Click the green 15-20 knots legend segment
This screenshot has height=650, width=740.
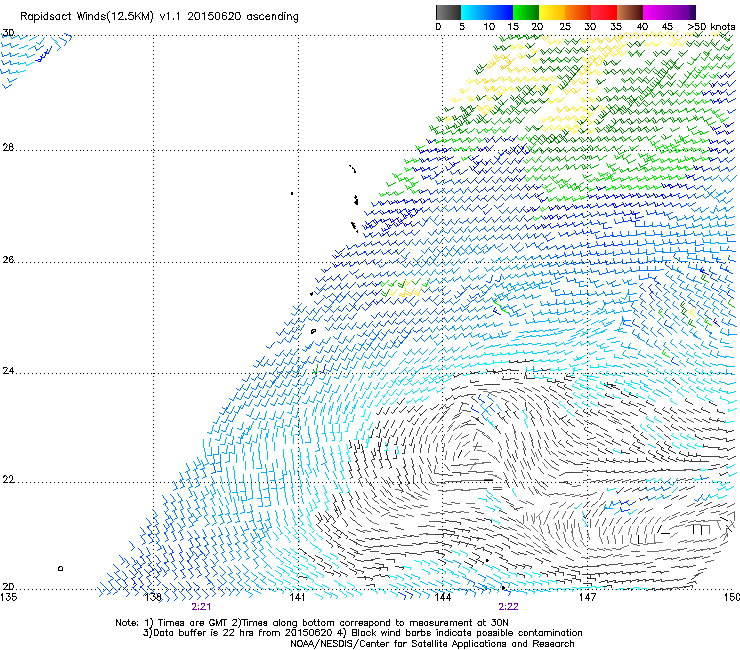(526, 12)
